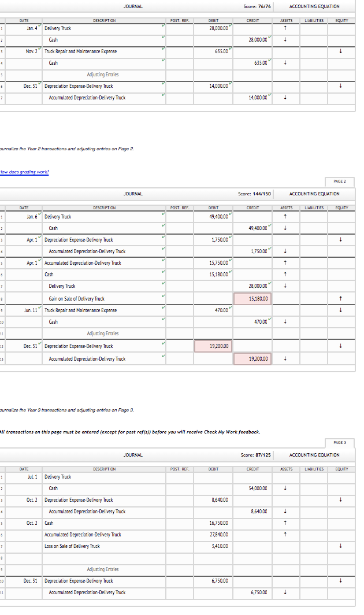Click the up arrow in Equity for Gain on Sale

[340, 298]
